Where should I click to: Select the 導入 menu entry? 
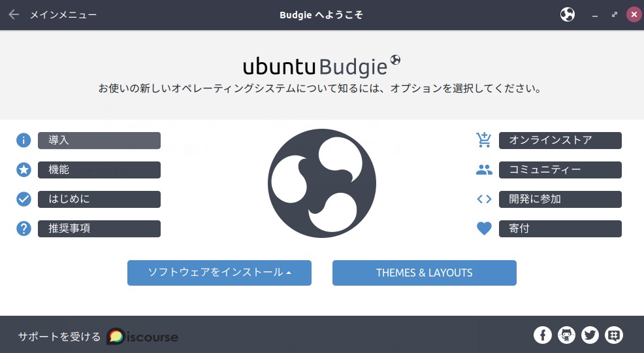coord(99,140)
